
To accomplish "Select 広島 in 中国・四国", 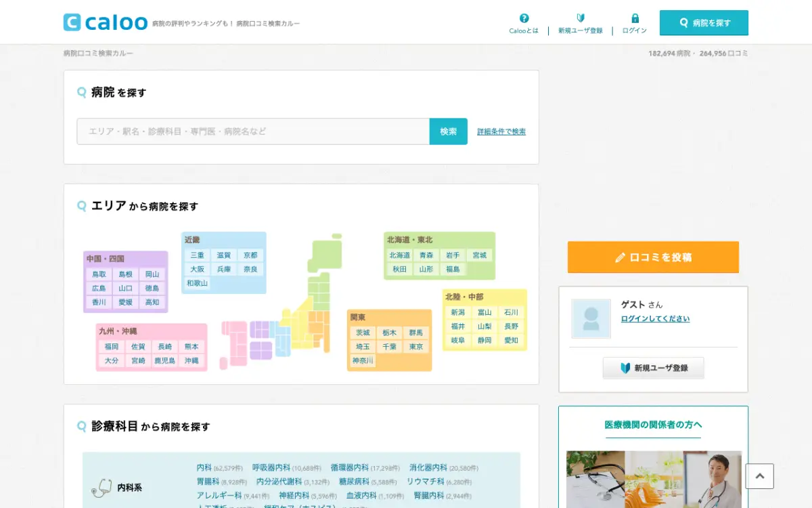I will pos(99,288).
